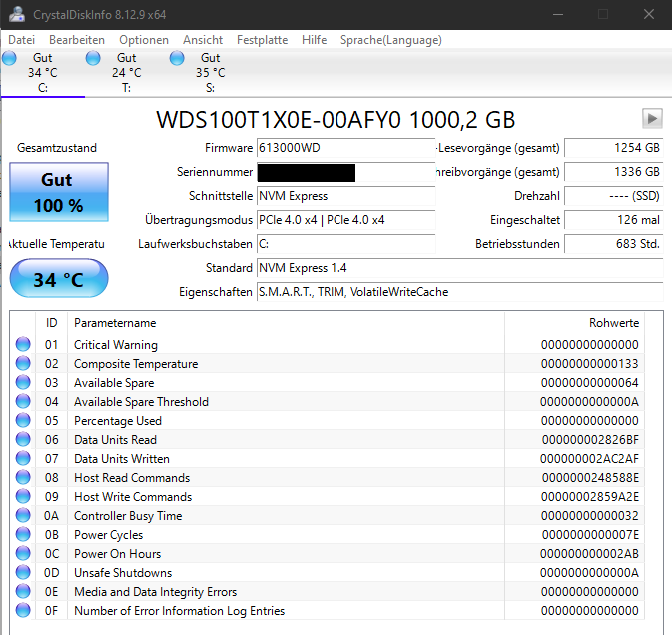Click status orb of Media and Data Integrity Errors
Screen dimensions: 672x635
point(23,591)
